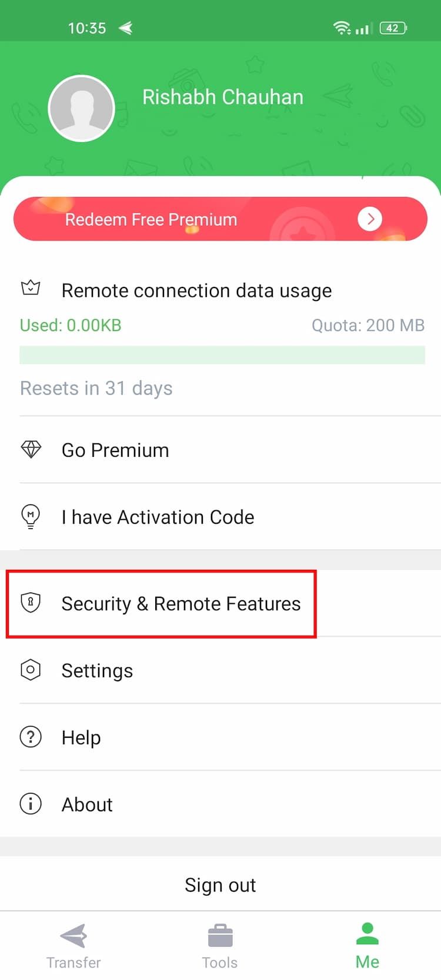The height and width of the screenshot is (980, 441).
Task: Click the shield icon for Security features
Action: (x=31, y=603)
